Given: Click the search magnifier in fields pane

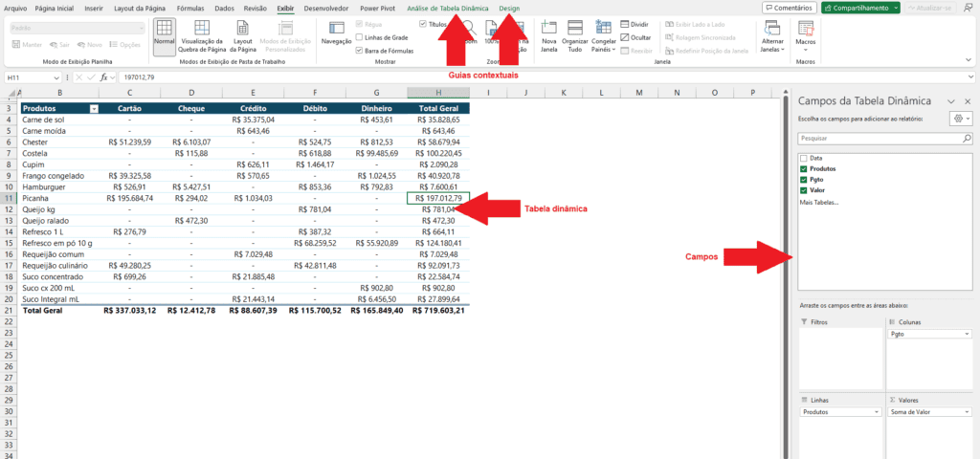Looking at the screenshot, I should 967,138.
